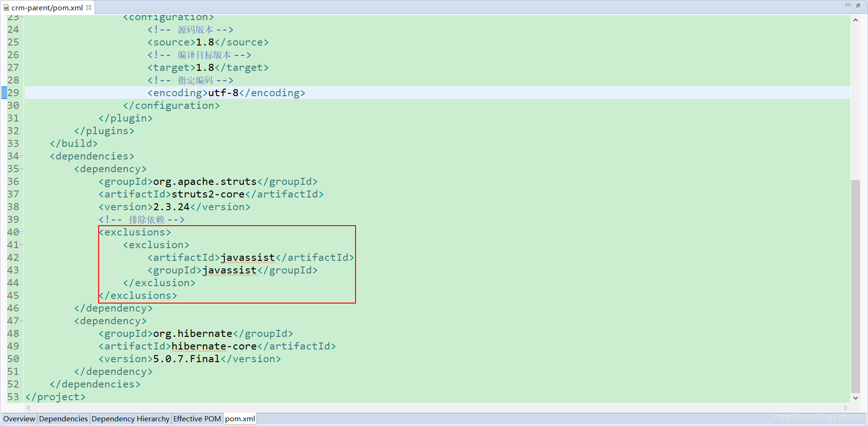The image size is (868, 426).
Task: Click the vertical scrollbar down arrow
Action: point(855,397)
